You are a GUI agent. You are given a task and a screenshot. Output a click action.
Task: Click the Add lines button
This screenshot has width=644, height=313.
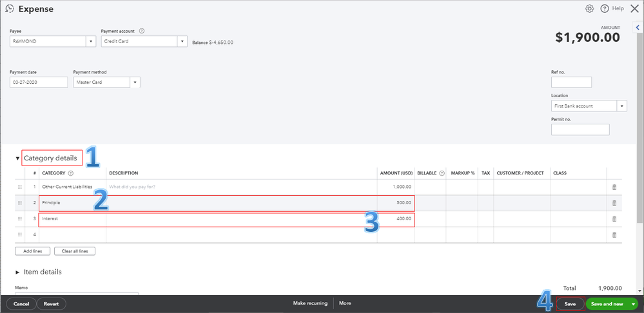click(32, 251)
